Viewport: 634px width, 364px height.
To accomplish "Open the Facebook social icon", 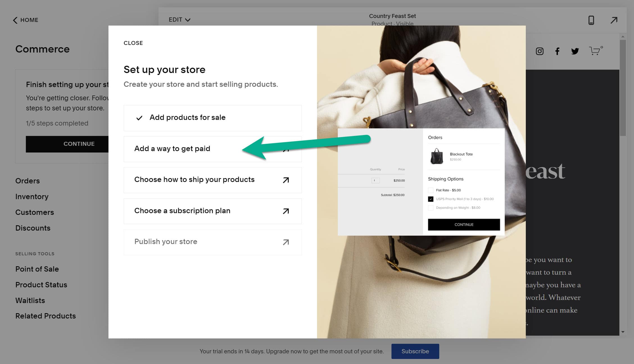I will click(557, 51).
